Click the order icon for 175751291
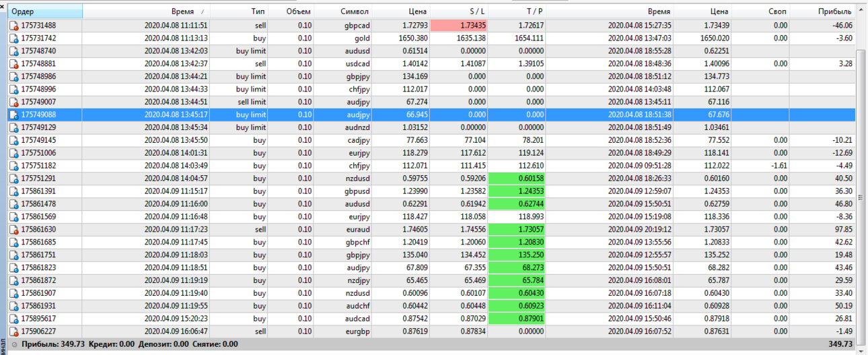This screenshot has width=868, height=355. tap(14, 179)
